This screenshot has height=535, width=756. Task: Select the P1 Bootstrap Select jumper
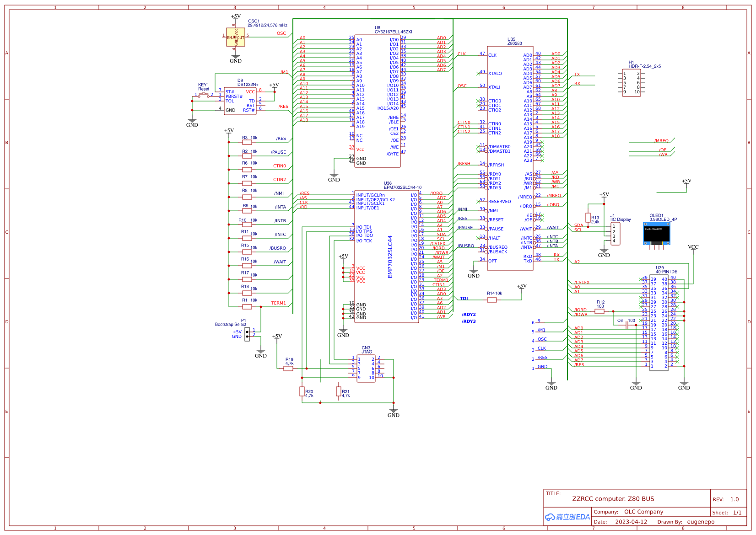247,333
